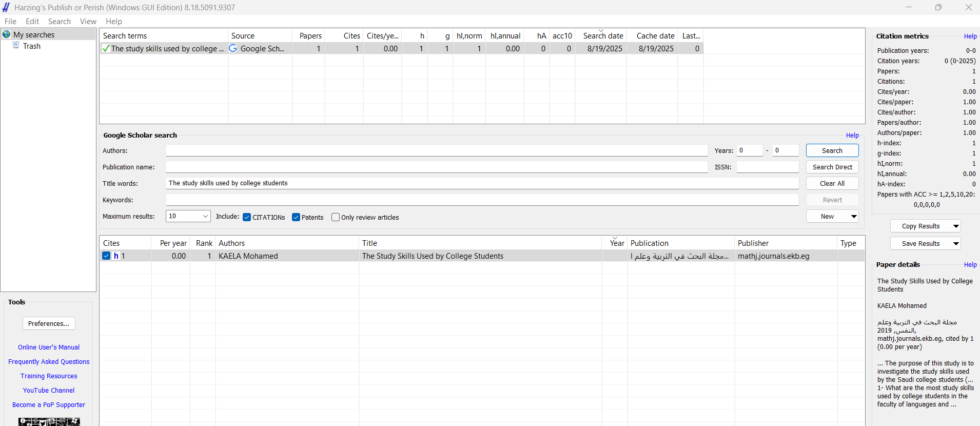Click the Authors input field
Image resolution: width=980 pixels, height=426 pixels.
tap(437, 150)
